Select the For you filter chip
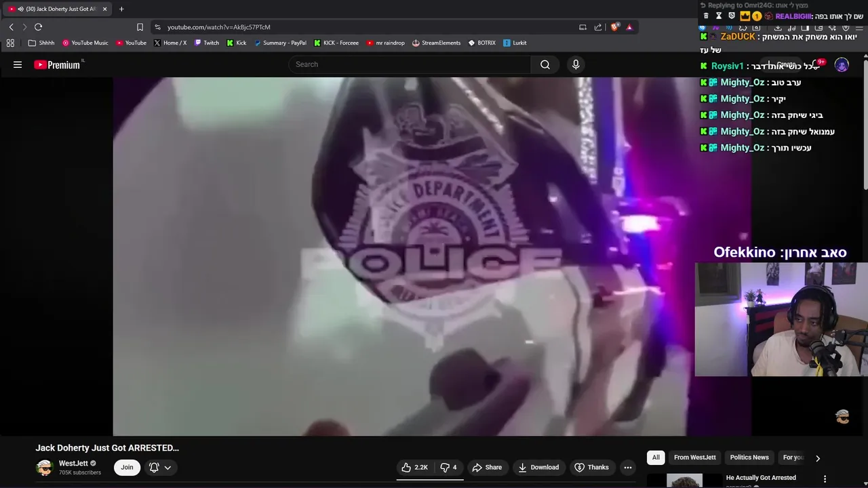 pyautogui.click(x=793, y=457)
